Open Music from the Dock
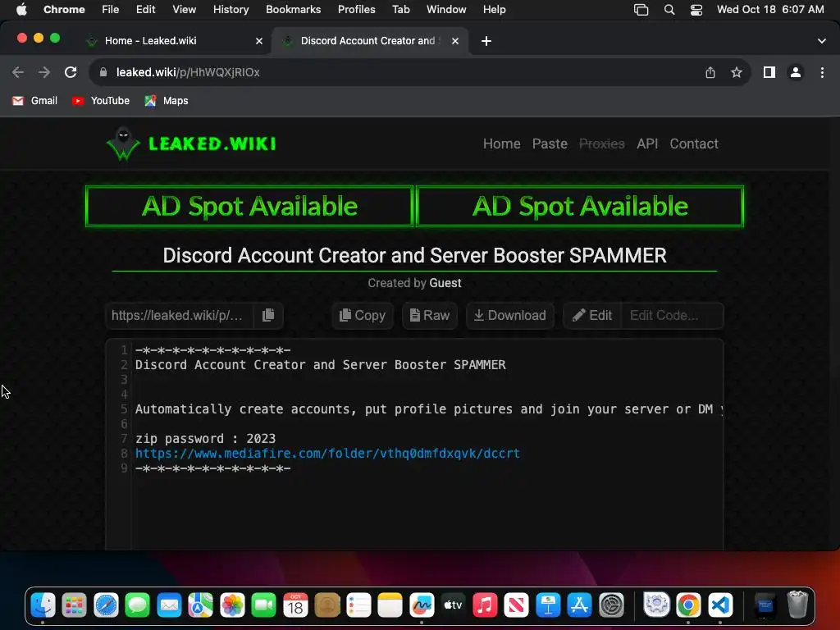Viewport: 840px width, 630px height. [x=485, y=606]
